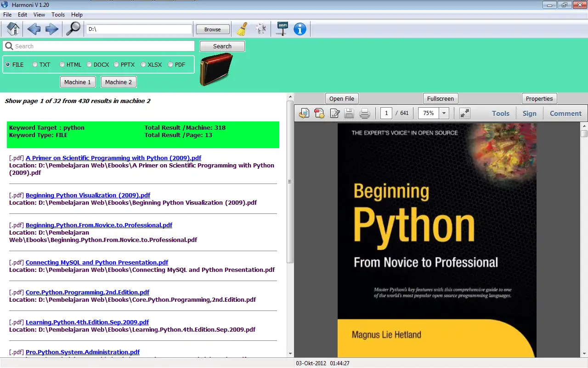The width and height of the screenshot is (588, 368).
Task: Click the PDF viewer scroll up arrow
Action: (584, 126)
